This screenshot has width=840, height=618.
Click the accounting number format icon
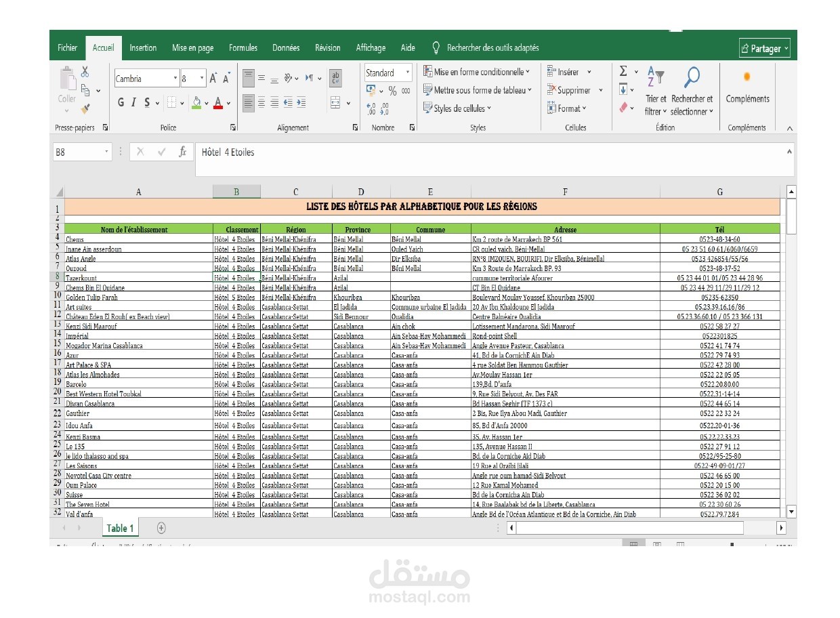(x=371, y=90)
